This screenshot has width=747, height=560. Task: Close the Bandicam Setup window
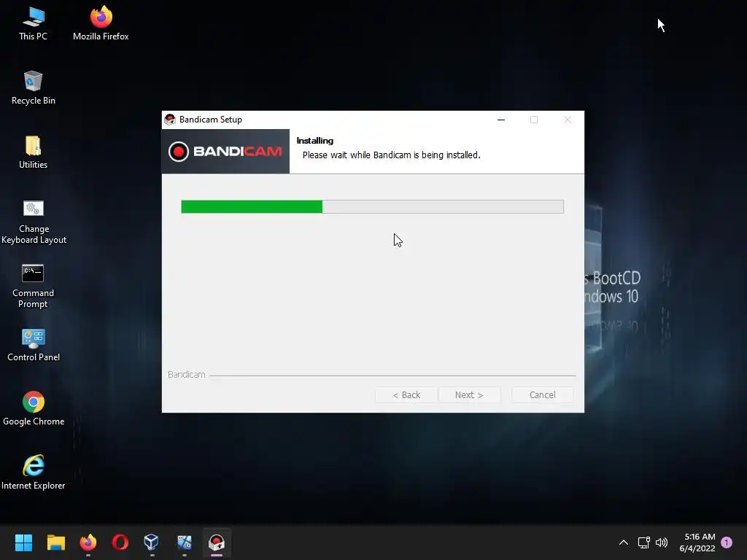coord(568,120)
